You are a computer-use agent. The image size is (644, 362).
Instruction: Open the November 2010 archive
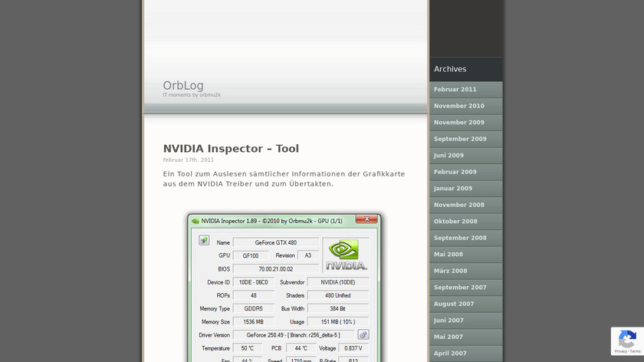pos(466,106)
